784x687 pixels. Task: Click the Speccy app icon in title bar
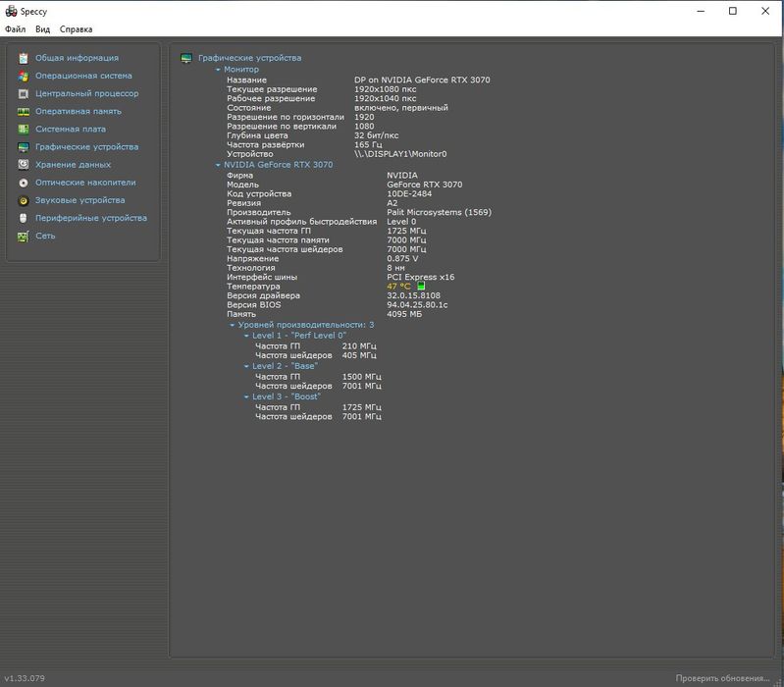tap(11, 11)
